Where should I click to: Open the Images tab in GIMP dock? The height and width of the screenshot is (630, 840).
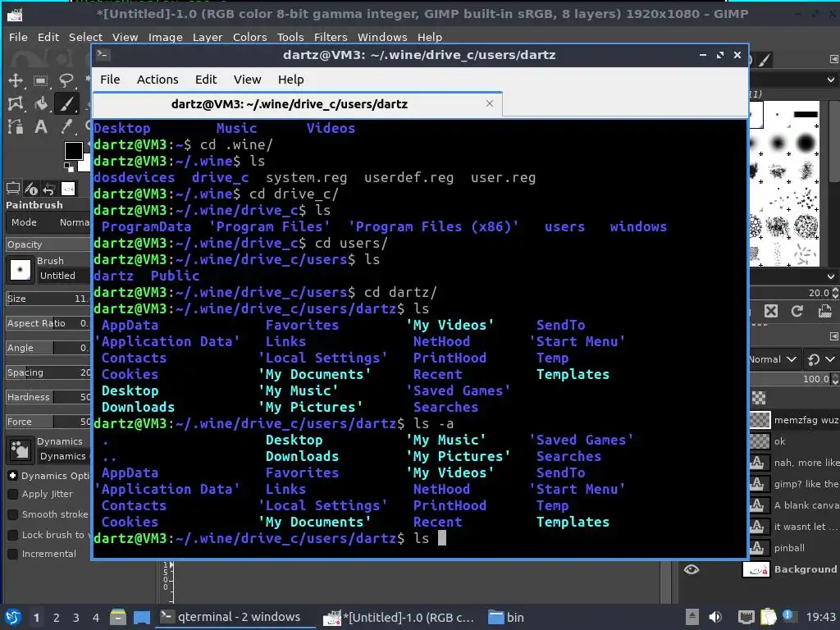(x=68, y=189)
